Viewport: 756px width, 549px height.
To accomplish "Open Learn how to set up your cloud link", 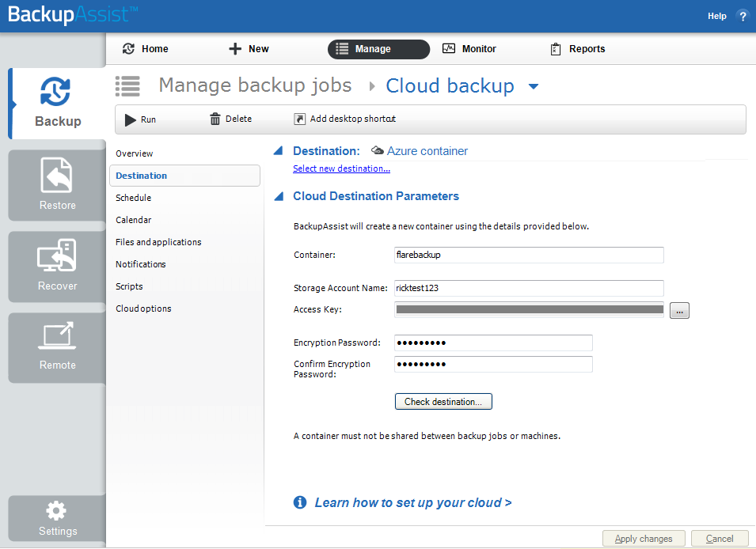I will pyautogui.click(x=413, y=503).
